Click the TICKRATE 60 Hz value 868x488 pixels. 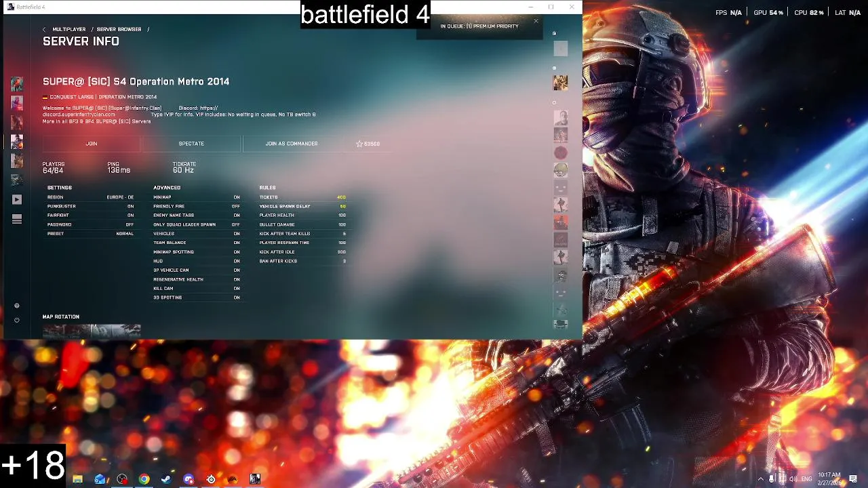tap(183, 170)
